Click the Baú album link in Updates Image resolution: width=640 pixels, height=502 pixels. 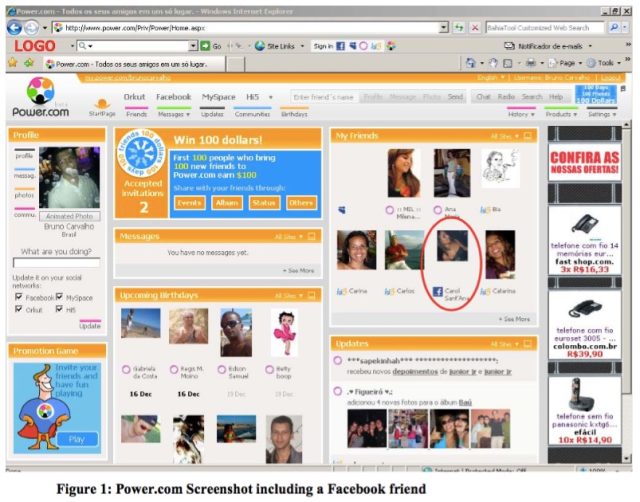coord(465,403)
